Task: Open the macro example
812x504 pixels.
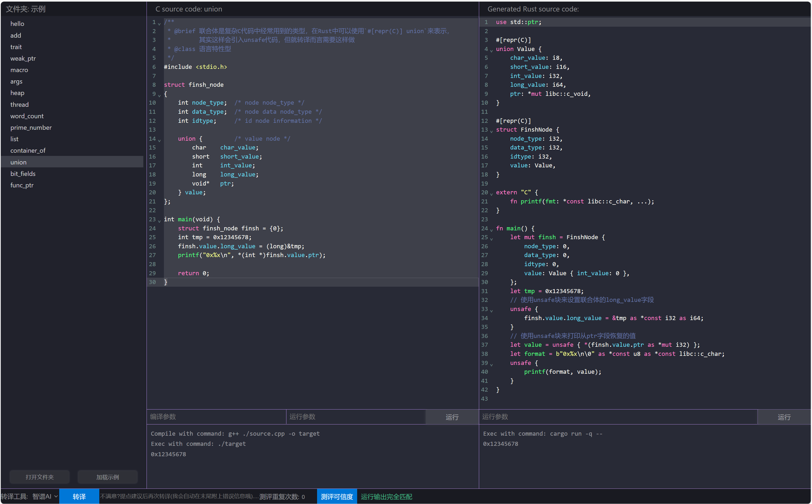Action: (x=72, y=70)
